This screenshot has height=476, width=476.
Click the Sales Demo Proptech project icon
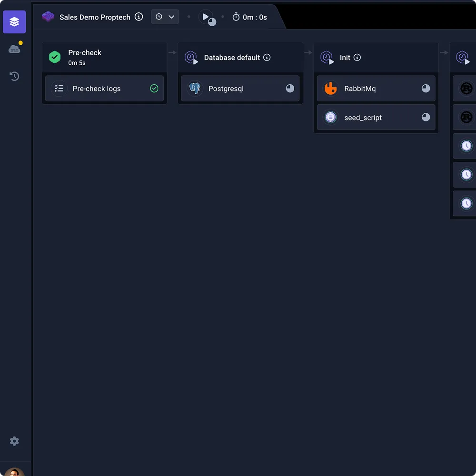pyautogui.click(x=48, y=17)
